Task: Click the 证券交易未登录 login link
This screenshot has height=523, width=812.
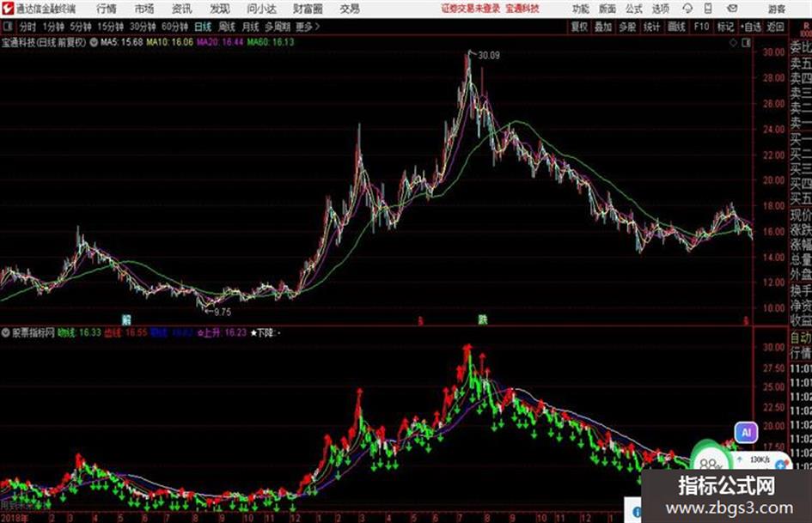Action: 471,9
